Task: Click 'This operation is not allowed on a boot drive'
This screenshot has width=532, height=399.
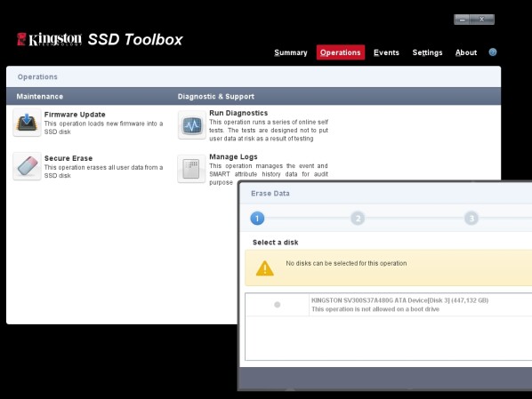Action: point(375,309)
